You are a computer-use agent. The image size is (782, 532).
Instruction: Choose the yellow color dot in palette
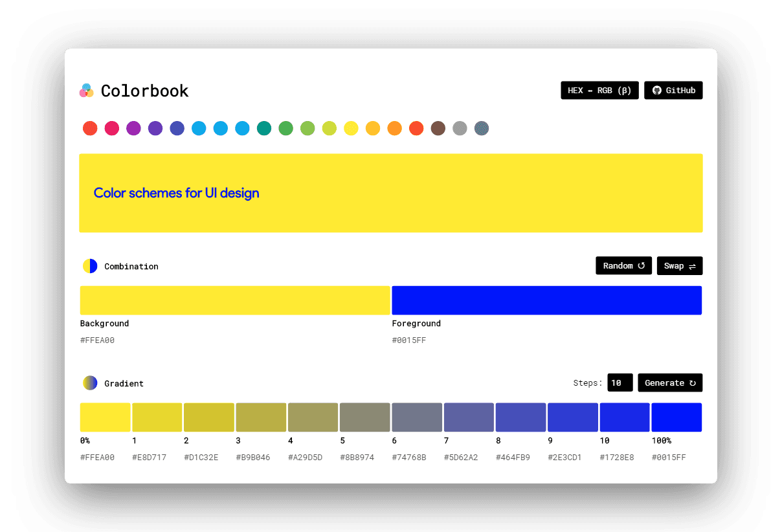(x=351, y=128)
